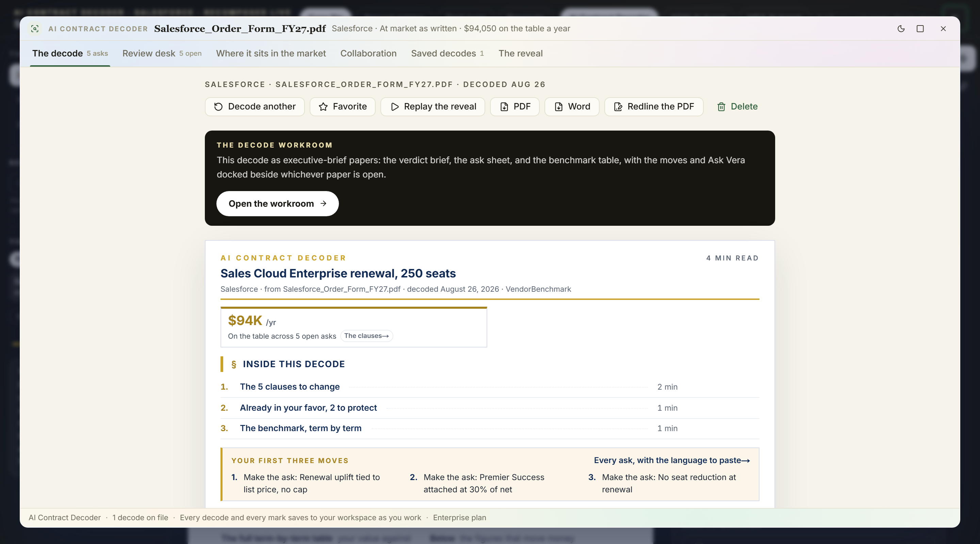
Task: Close the contract decoder dialog
Action: pos(943,29)
